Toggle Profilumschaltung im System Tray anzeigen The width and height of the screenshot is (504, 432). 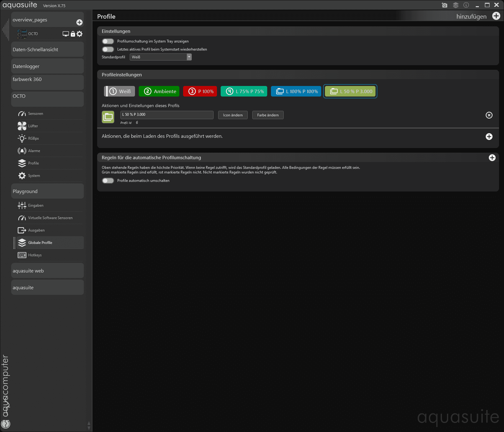(x=108, y=41)
